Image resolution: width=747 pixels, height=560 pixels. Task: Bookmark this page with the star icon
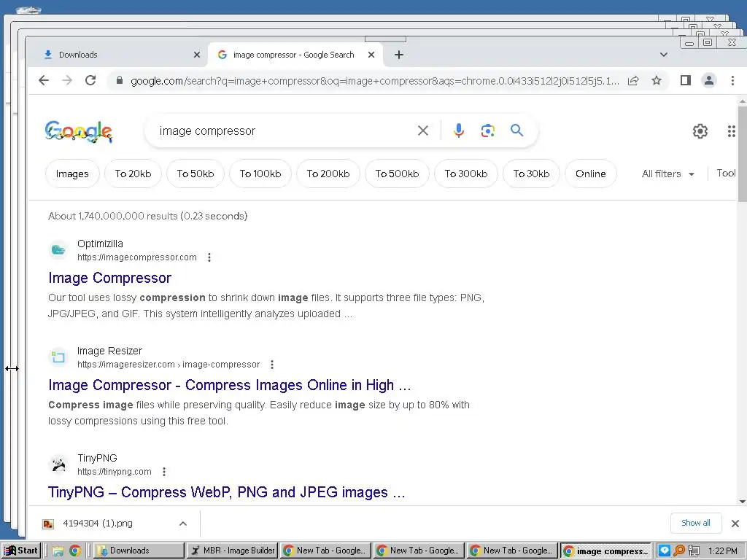tap(657, 80)
